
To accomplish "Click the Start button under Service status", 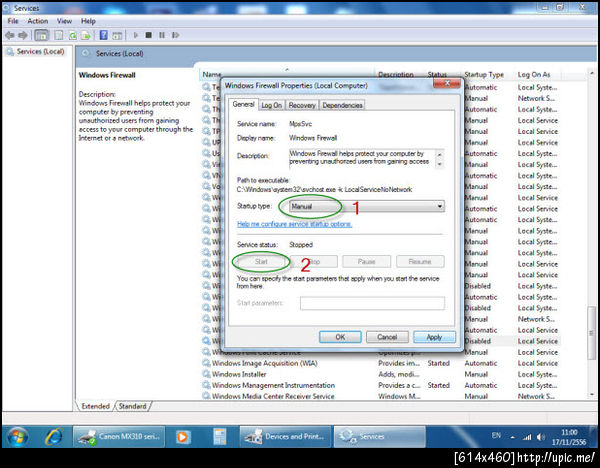I will pos(261,262).
